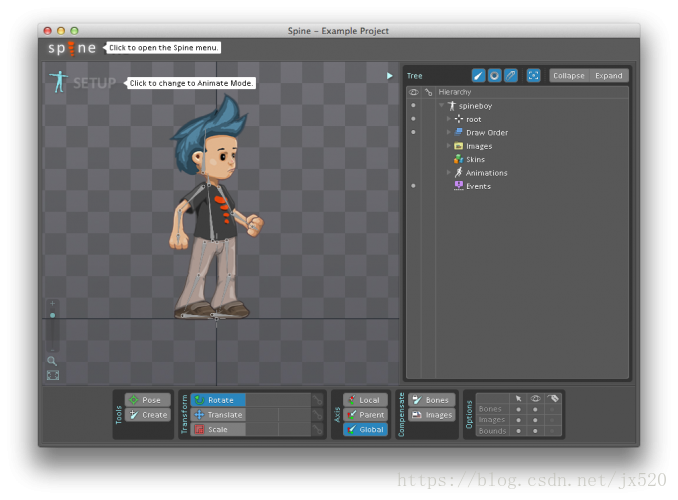This screenshot has height=500, width=678.
Task: Activate the Translate transform tool
Action: (218, 415)
